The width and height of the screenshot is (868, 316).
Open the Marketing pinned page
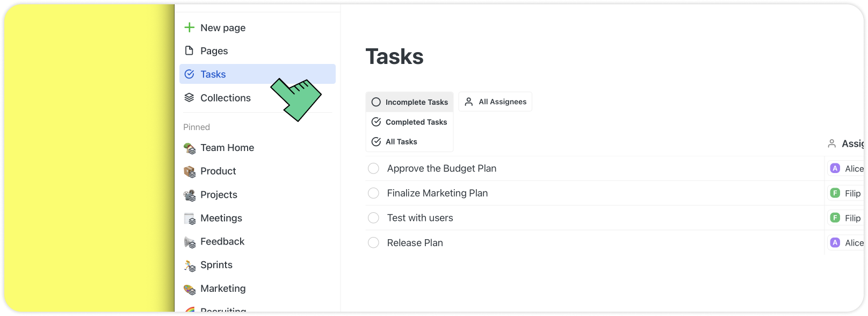(x=223, y=289)
